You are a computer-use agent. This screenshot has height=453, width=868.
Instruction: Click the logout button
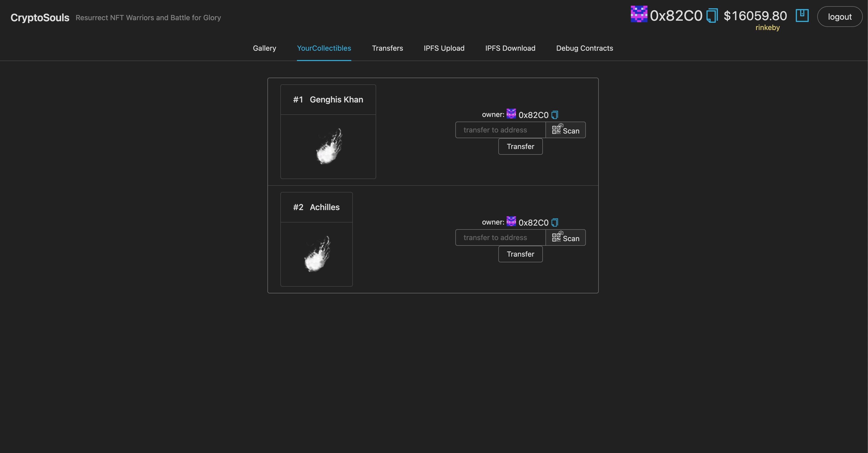point(840,17)
